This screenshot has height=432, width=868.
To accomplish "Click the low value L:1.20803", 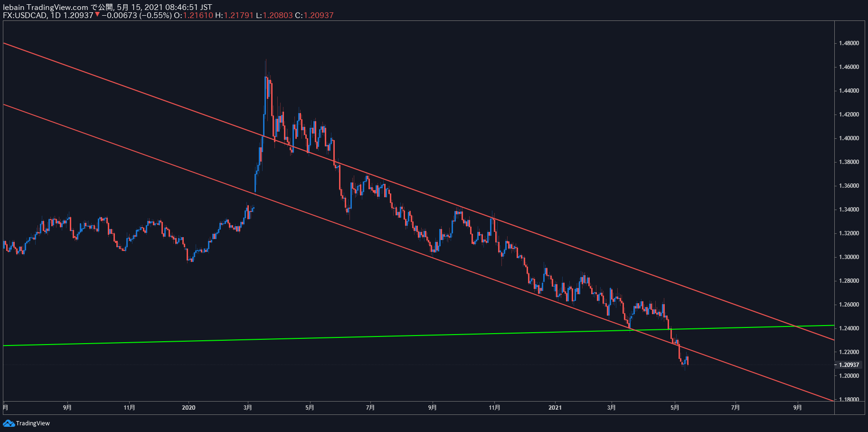I will click(x=274, y=15).
